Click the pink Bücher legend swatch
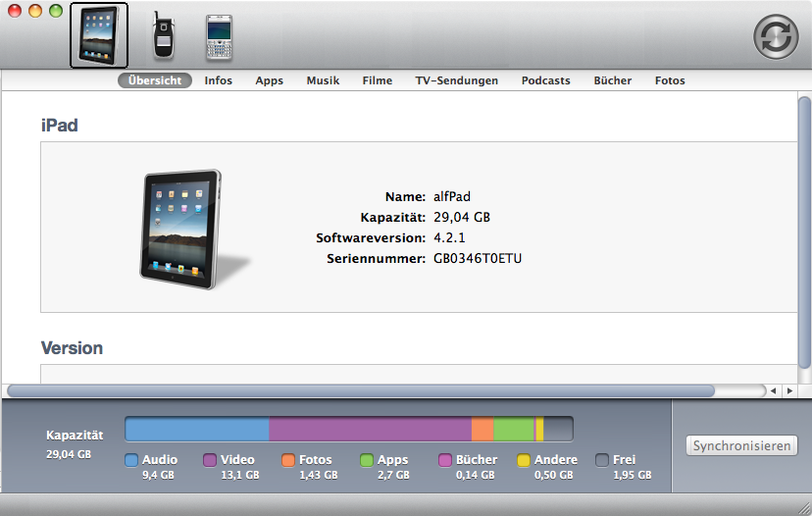 [445, 460]
